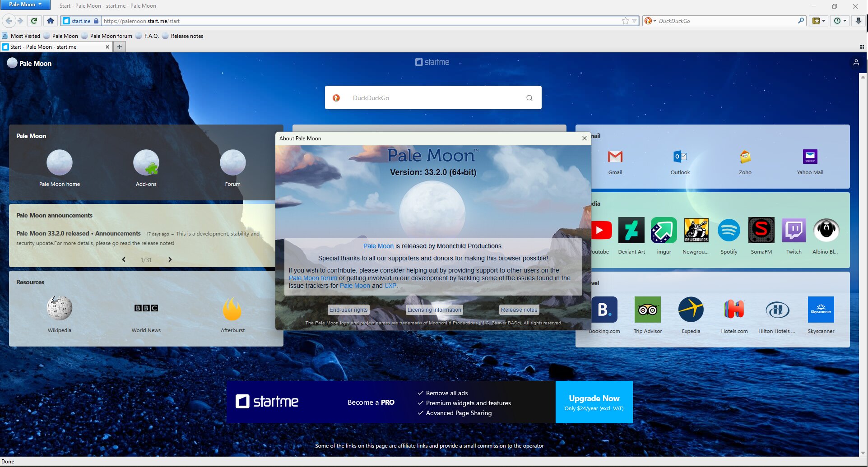Click the Upgrade Now button
Image resolution: width=868 pixels, height=467 pixels.
pos(594,402)
